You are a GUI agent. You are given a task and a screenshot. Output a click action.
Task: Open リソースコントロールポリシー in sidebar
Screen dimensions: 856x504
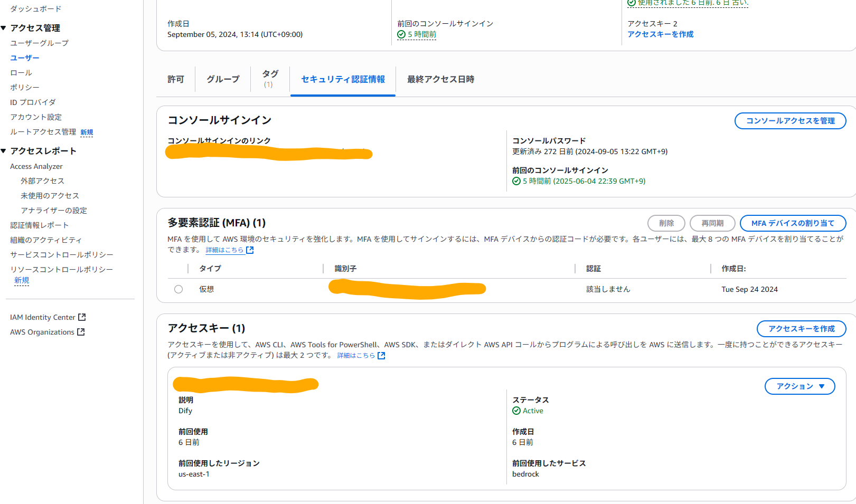pyautogui.click(x=62, y=270)
